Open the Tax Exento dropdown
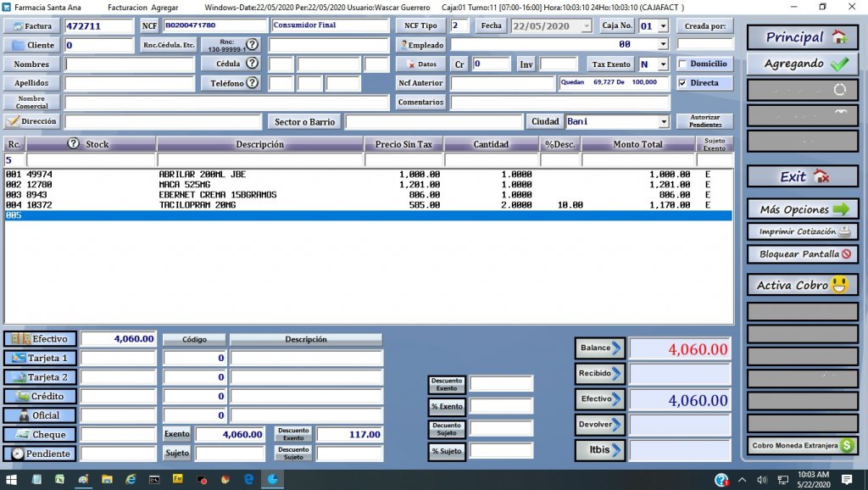 coord(663,64)
